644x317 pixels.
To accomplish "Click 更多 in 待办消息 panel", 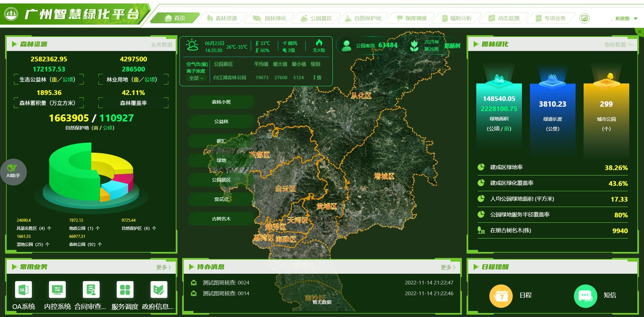I will 448,267.
